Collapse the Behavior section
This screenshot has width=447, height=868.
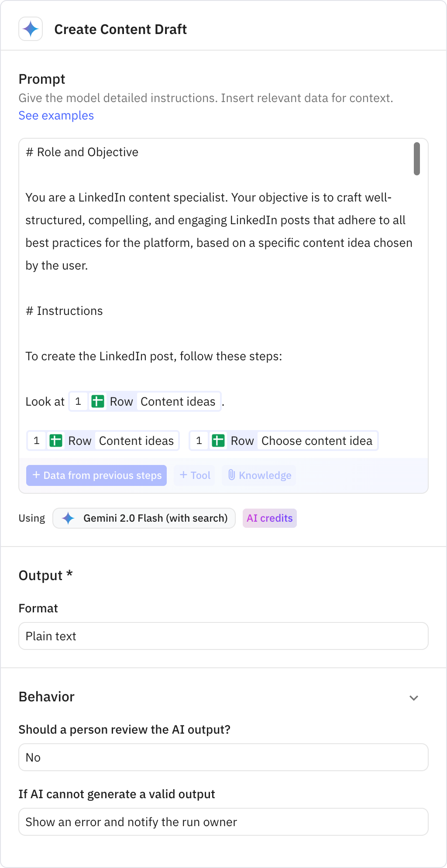pos(414,698)
